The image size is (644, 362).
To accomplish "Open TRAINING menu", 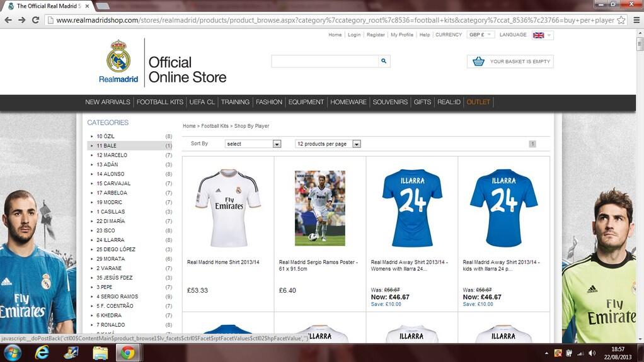I will coord(235,102).
